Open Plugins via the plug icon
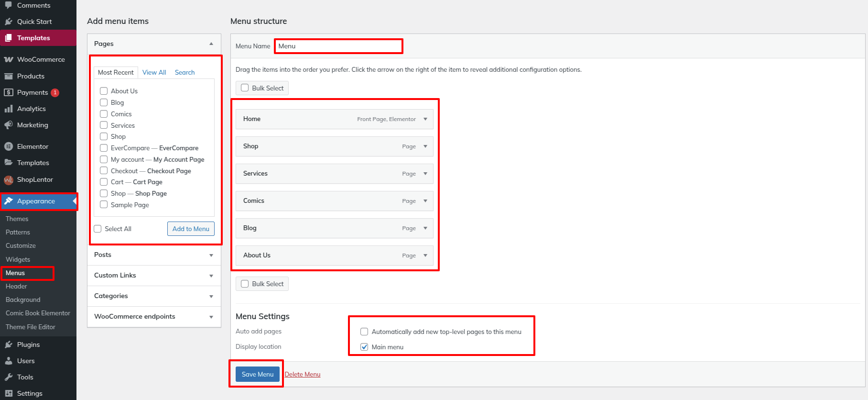This screenshot has width=868, height=400. pos(9,344)
